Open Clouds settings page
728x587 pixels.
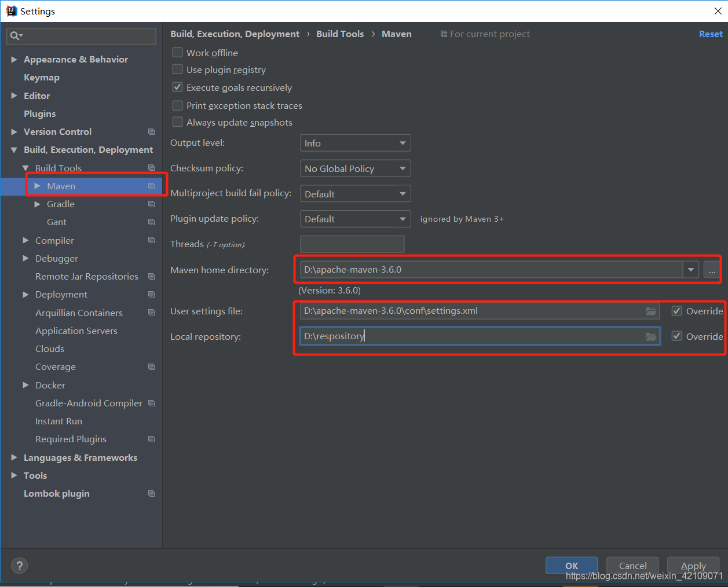point(50,349)
